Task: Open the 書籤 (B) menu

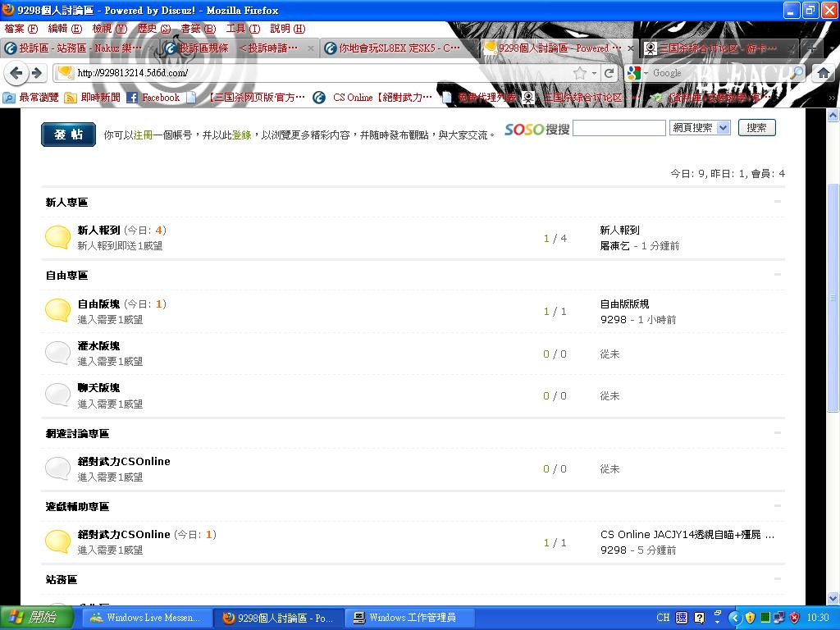Action: (x=198, y=29)
